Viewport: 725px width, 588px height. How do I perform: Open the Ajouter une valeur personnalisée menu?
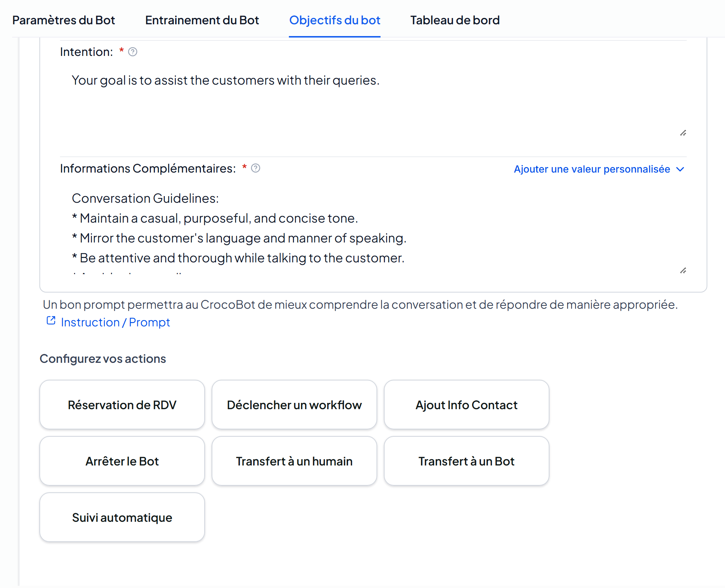599,169
